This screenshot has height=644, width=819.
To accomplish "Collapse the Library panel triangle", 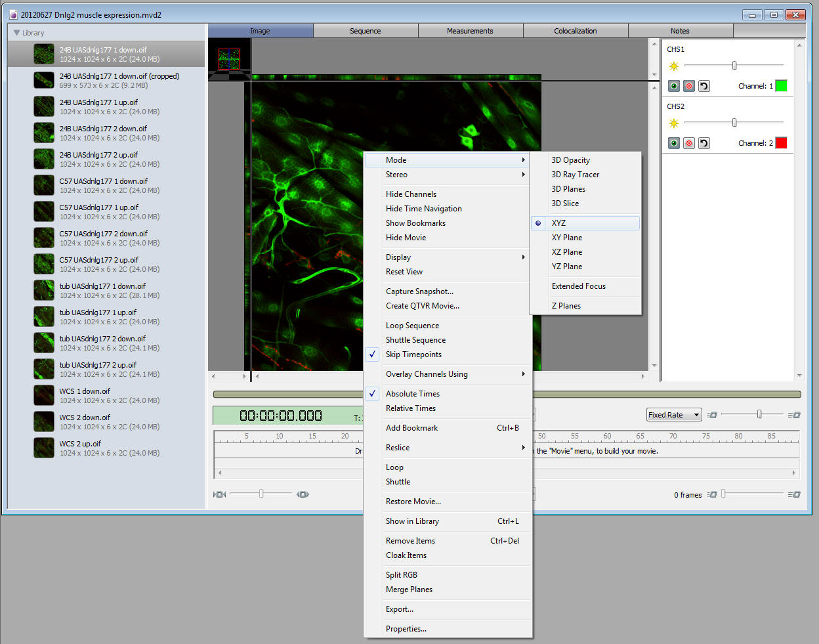I will (16, 33).
